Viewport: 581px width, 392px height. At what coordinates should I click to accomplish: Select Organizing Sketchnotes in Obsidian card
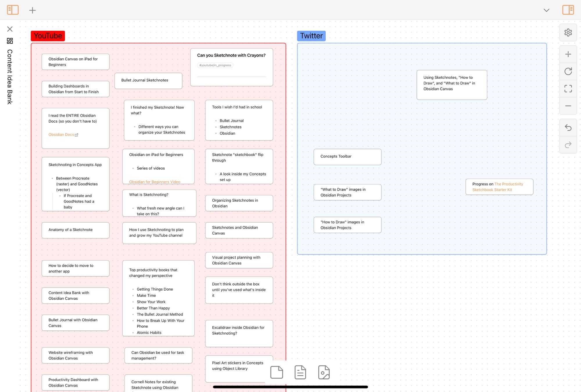239,203
